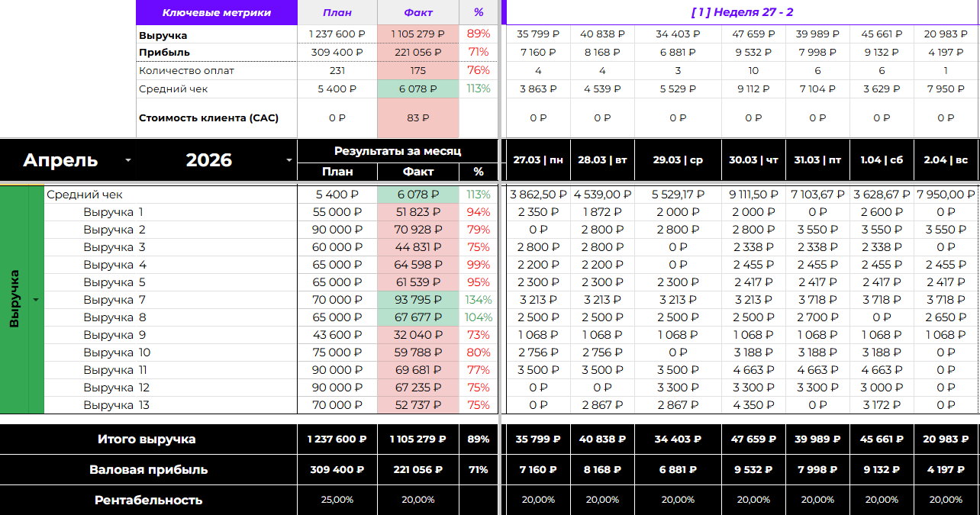This screenshot has width=980, height=515.
Task: Click the '94%' percentage cell
Action: [x=479, y=212]
